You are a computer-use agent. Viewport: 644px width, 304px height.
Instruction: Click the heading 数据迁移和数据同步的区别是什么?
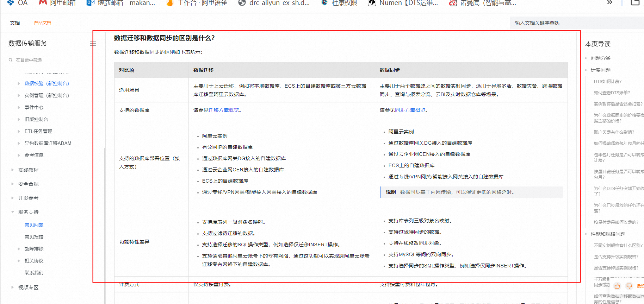coord(165,38)
